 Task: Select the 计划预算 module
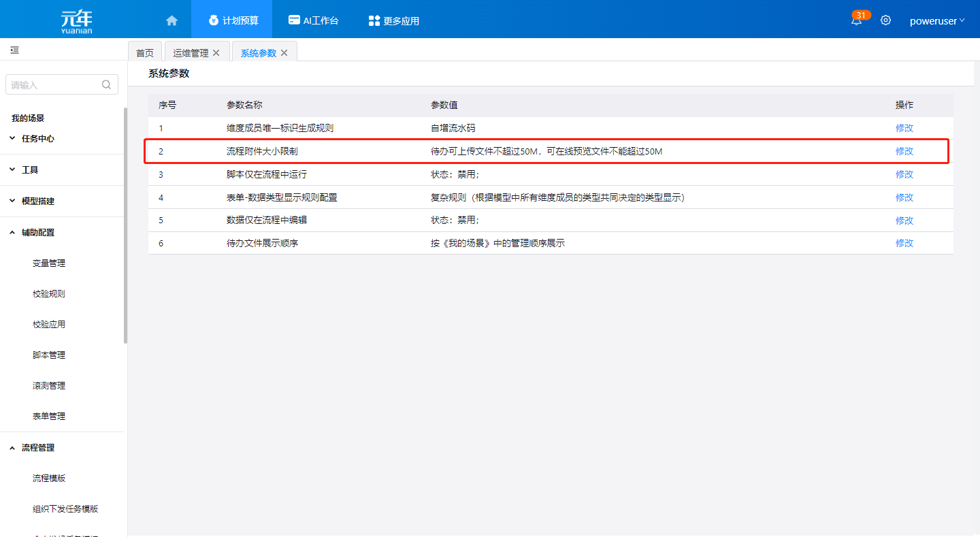(233, 20)
